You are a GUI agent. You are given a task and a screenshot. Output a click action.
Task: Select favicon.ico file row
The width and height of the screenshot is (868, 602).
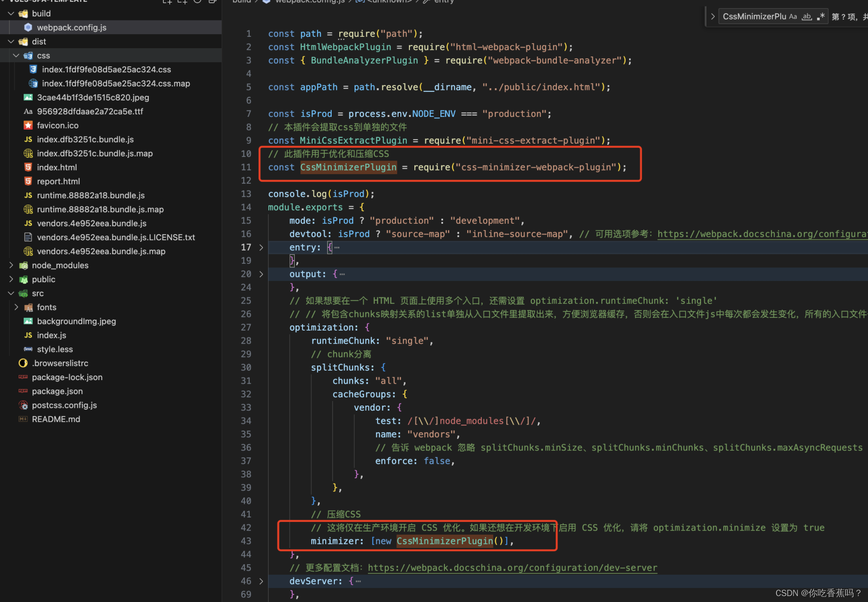tap(111, 125)
